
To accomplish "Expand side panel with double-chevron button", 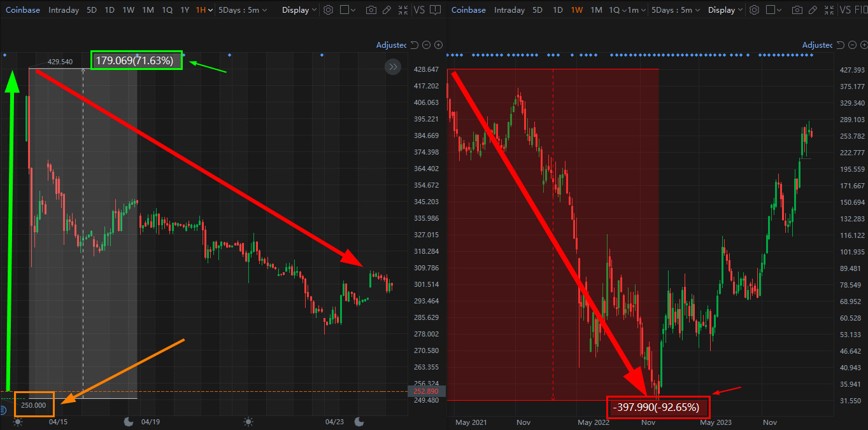I will point(393,66).
